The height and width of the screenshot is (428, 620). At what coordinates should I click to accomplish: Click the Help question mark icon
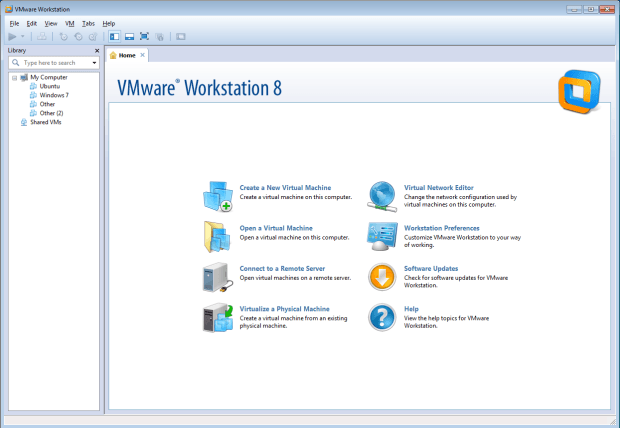tap(382, 317)
